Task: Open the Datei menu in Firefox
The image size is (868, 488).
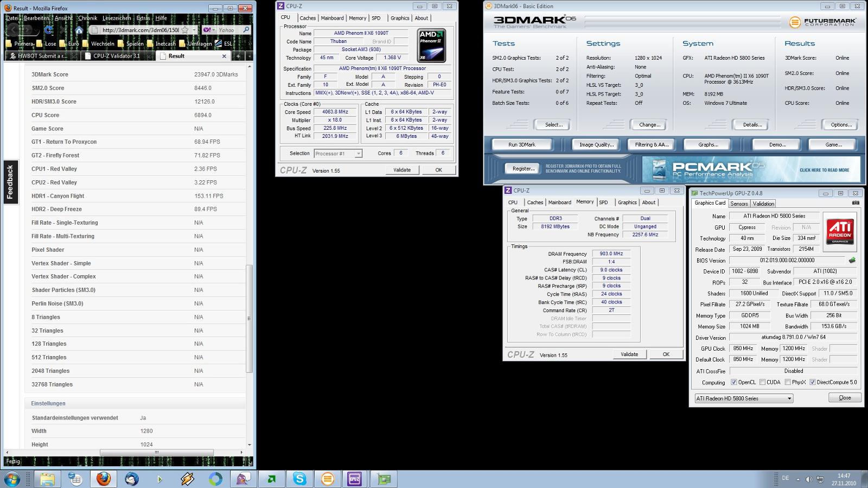Action: point(12,18)
